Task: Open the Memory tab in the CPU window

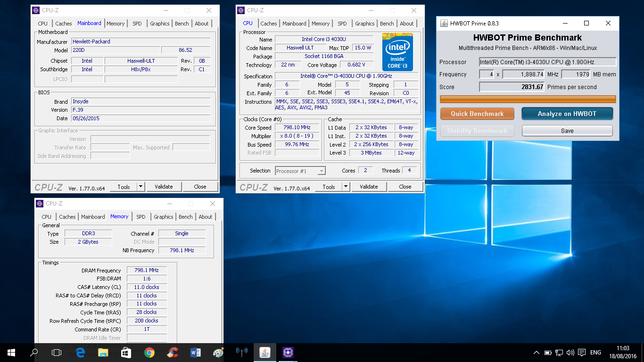Action: coord(321,24)
